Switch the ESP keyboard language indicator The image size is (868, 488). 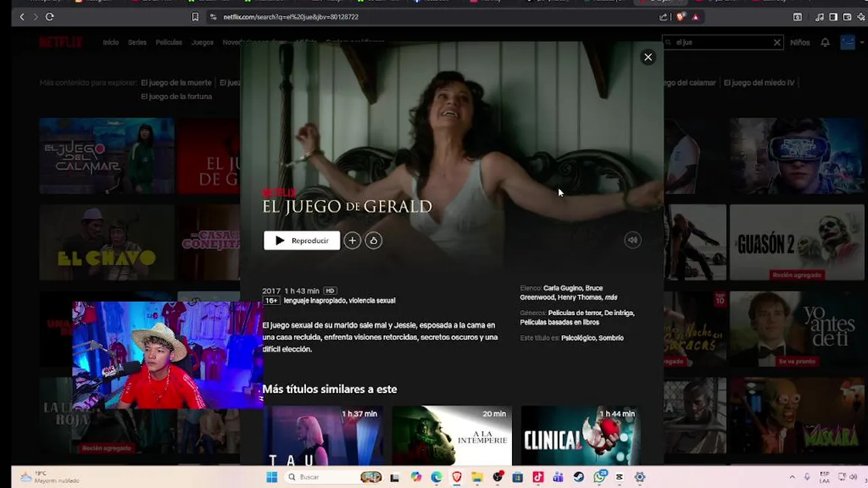tap(825, 477)
